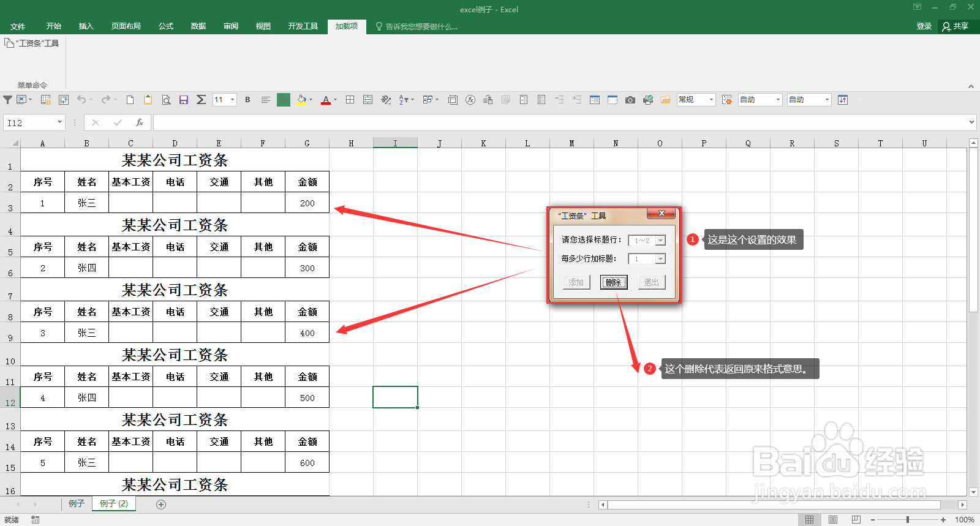Switch to the 插入 ribbon tab
This screenshot has height=526, width=980.
click(86, 26)
